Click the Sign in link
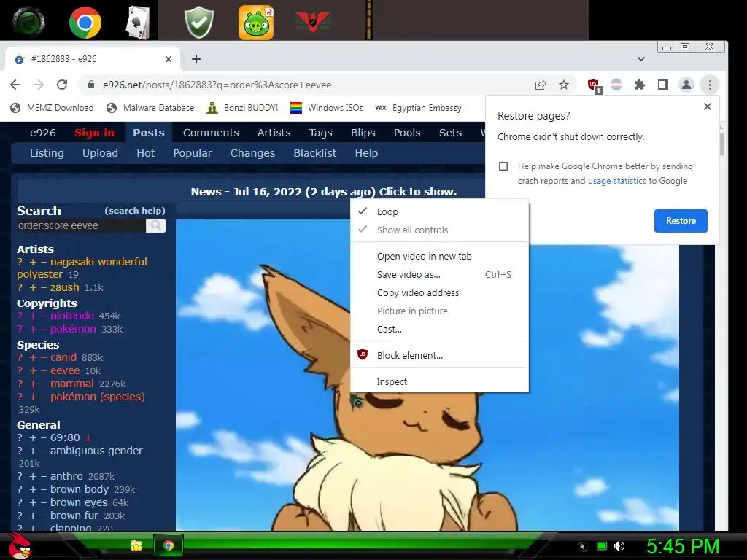 click(94, 133)
